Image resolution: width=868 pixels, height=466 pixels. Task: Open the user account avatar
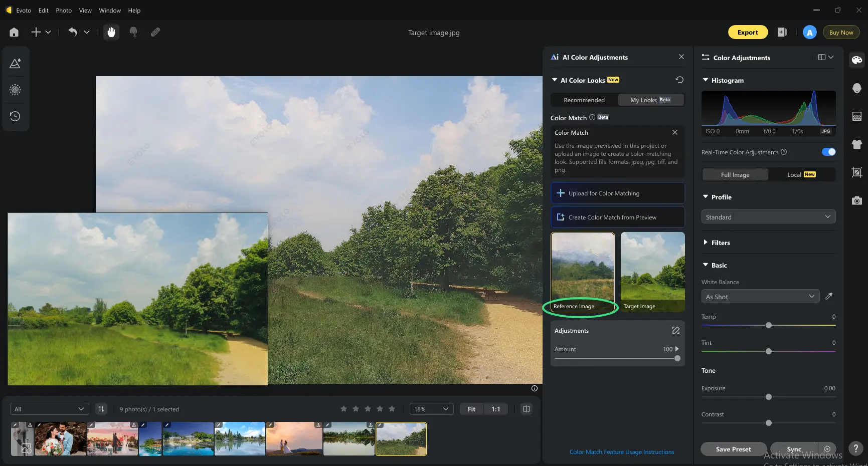[x=809, y=32]
